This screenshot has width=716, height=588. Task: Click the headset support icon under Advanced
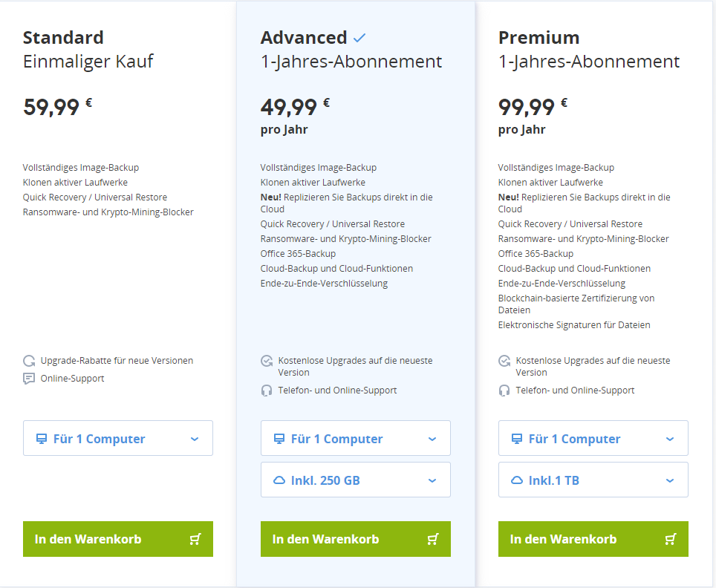[267, 391]
